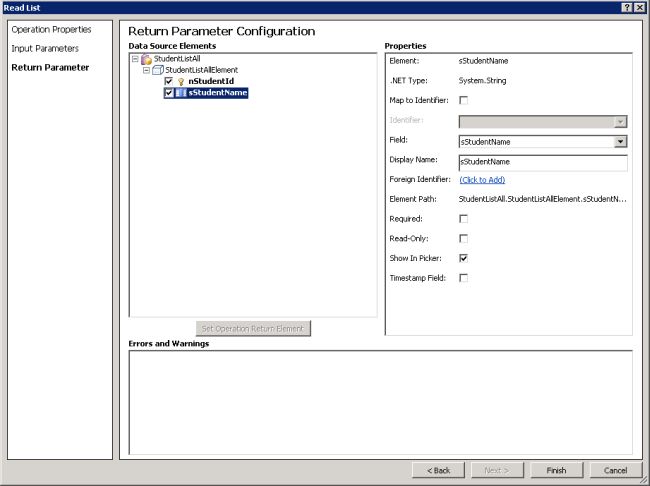Disable Show In Picker checkbox
This screenshot has width=650, height=486.
click(463, 258)
